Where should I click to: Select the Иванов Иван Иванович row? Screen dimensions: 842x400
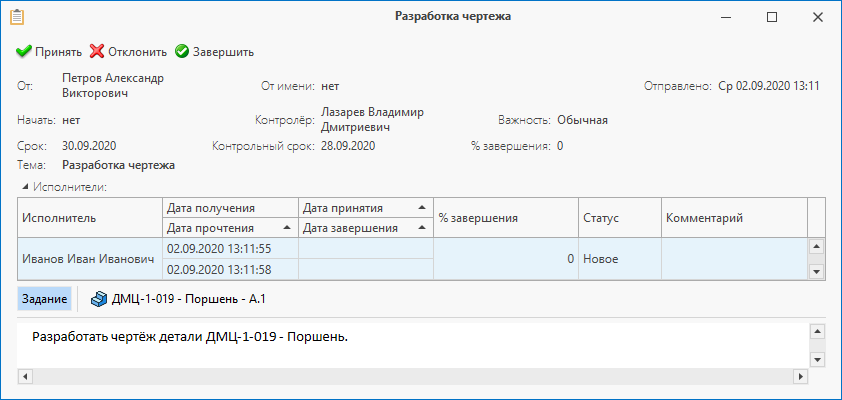(88, 259)
